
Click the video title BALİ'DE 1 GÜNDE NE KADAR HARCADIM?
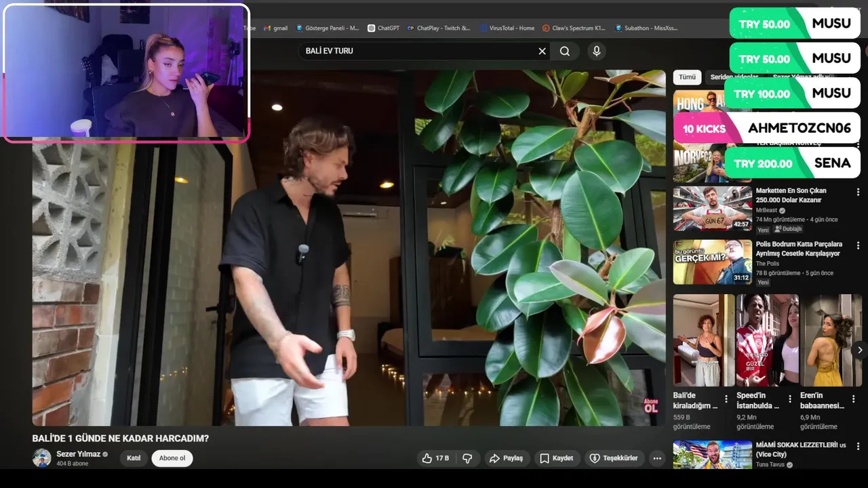(121, 439)
